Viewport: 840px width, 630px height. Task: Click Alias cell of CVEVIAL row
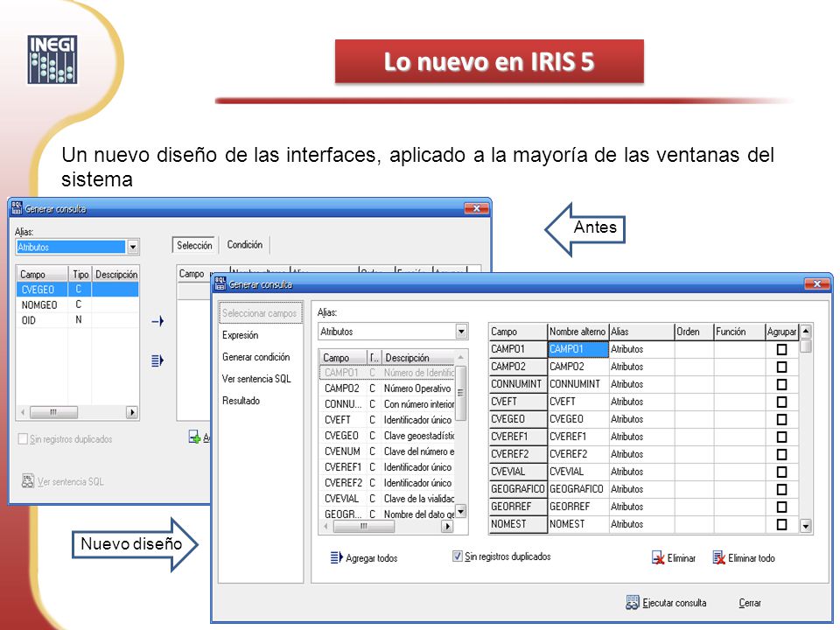641,472
